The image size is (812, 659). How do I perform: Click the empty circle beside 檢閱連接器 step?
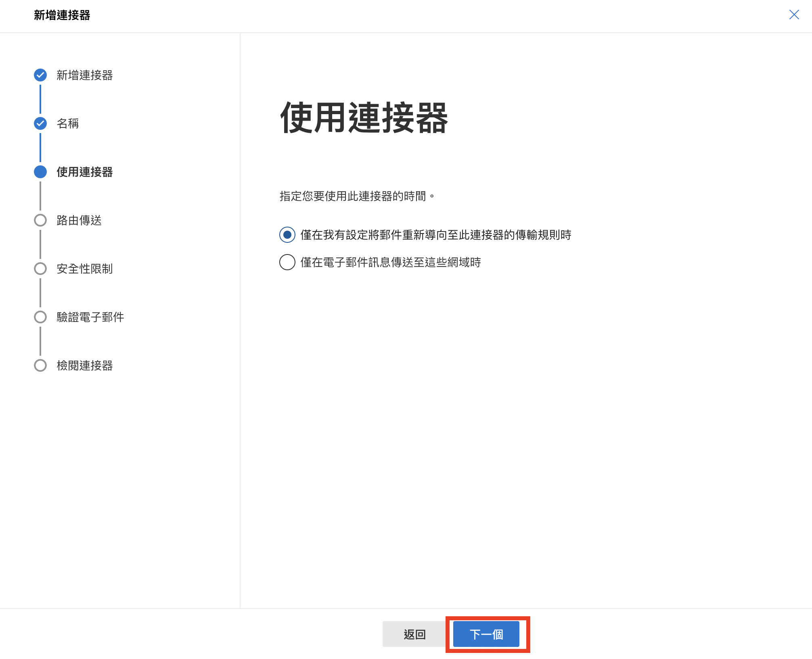point(40,365)
